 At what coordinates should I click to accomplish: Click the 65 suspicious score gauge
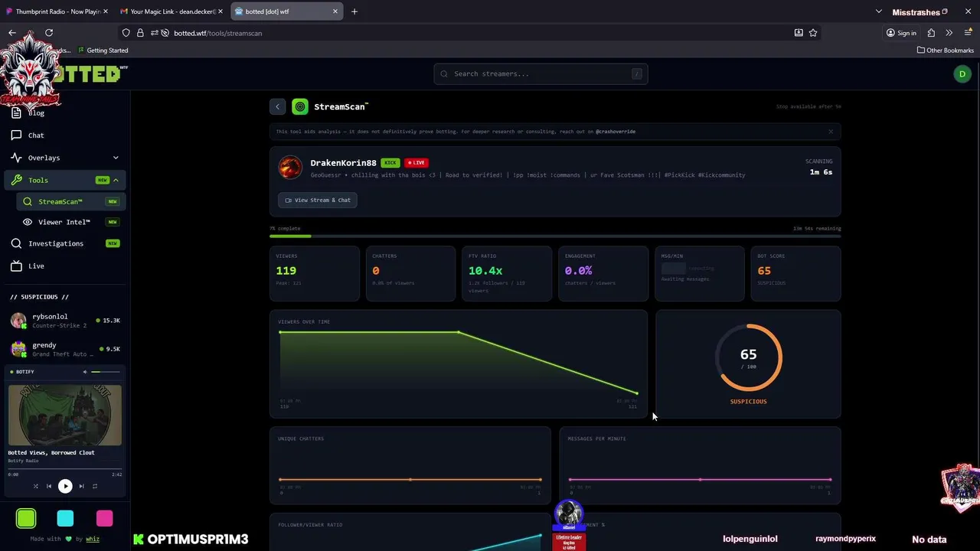(x=748, y=357)
